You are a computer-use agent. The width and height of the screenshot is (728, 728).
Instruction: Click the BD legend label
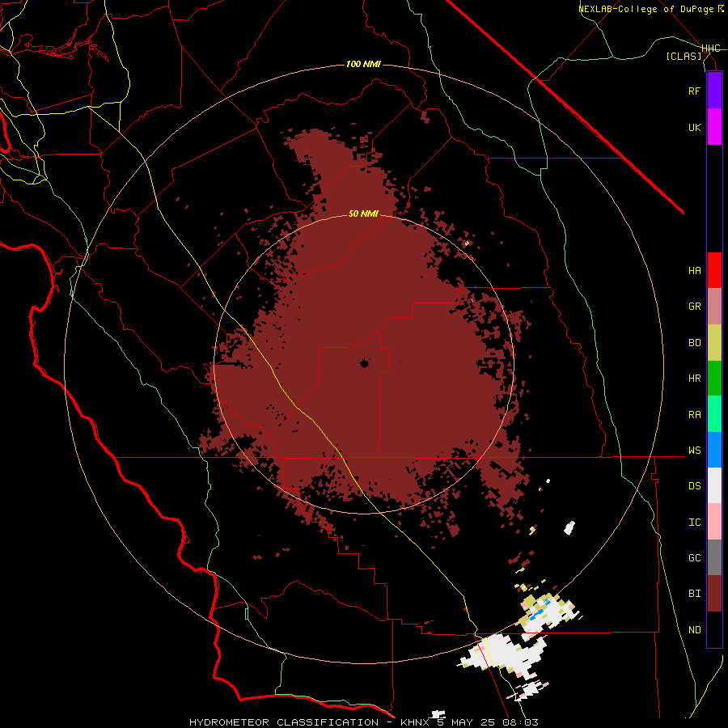tap(694, 343)
